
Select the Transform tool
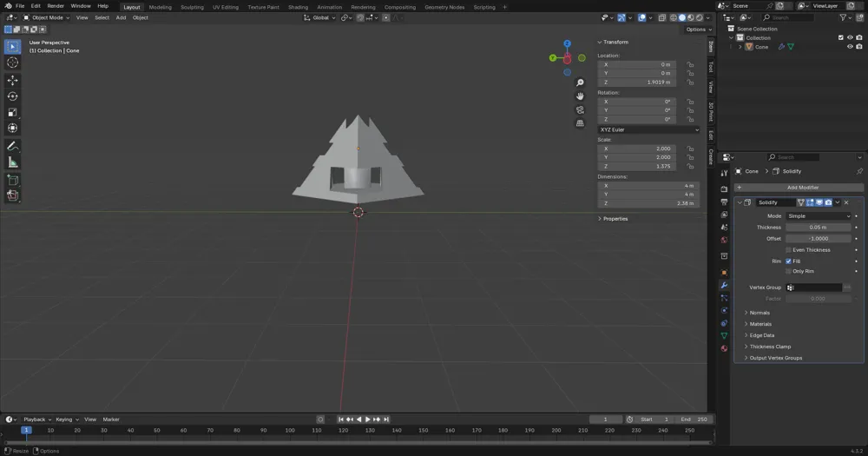(12, 128)
